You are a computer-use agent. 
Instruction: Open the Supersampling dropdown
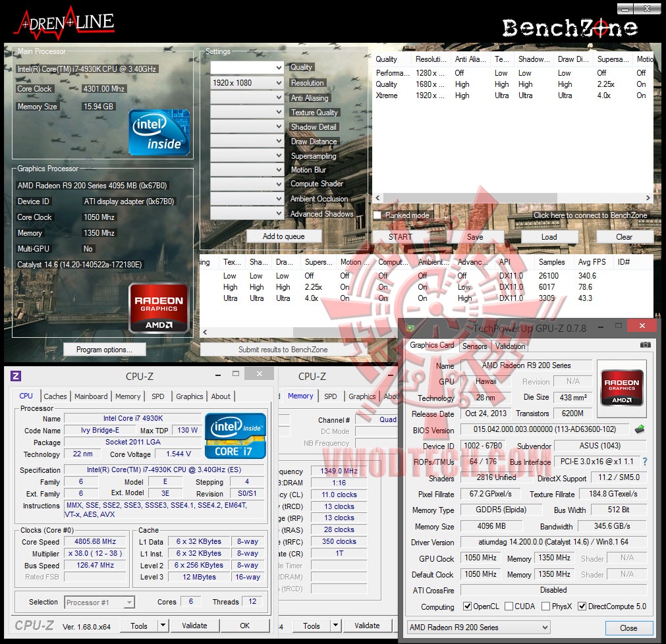tap(247, 155)
